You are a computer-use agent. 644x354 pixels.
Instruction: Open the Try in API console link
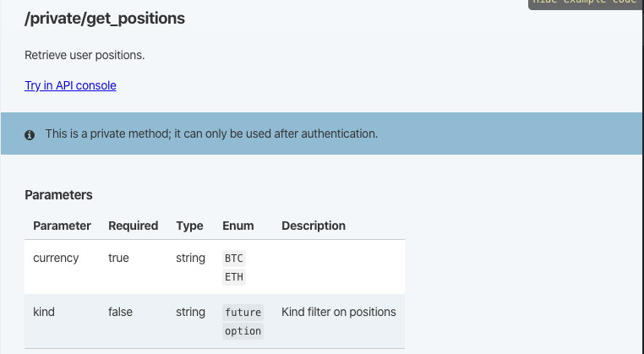point(70,85)
